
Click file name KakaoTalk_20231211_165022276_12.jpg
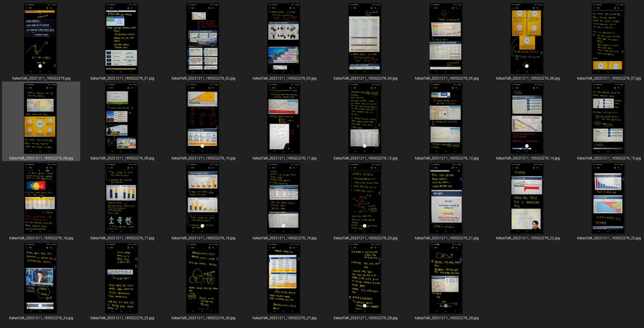point(365,157)
